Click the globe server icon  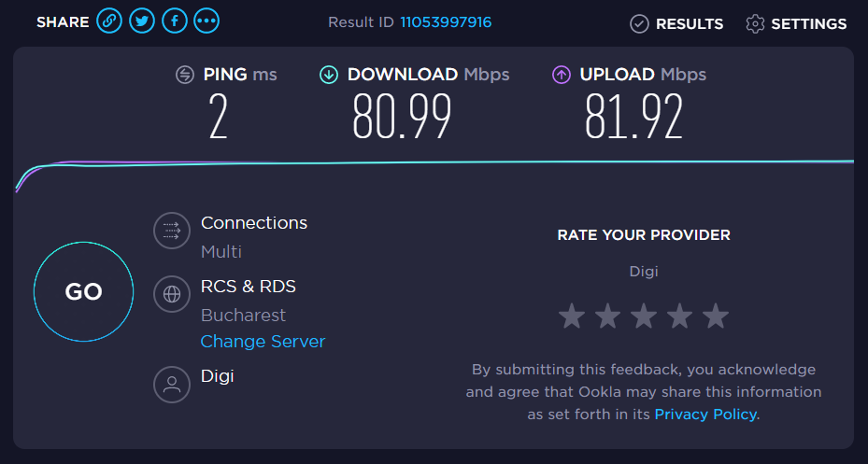click(171, 294)
